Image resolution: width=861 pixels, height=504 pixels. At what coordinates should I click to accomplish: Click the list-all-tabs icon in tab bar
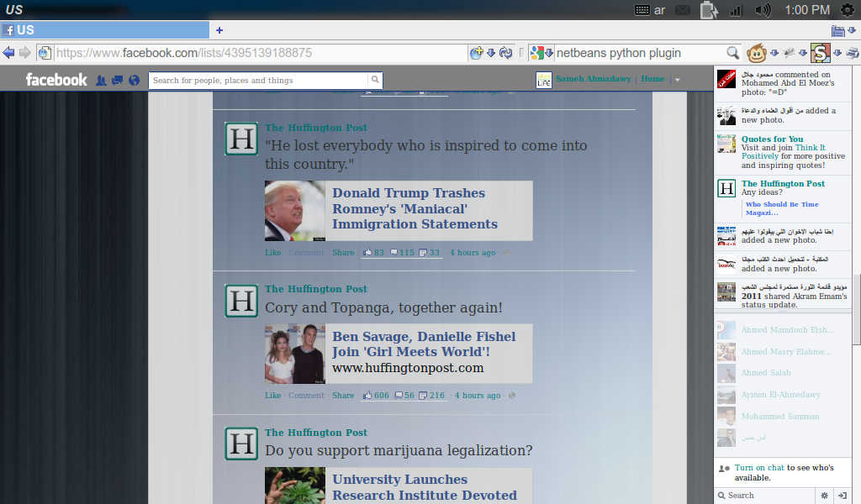pos(838,31)
